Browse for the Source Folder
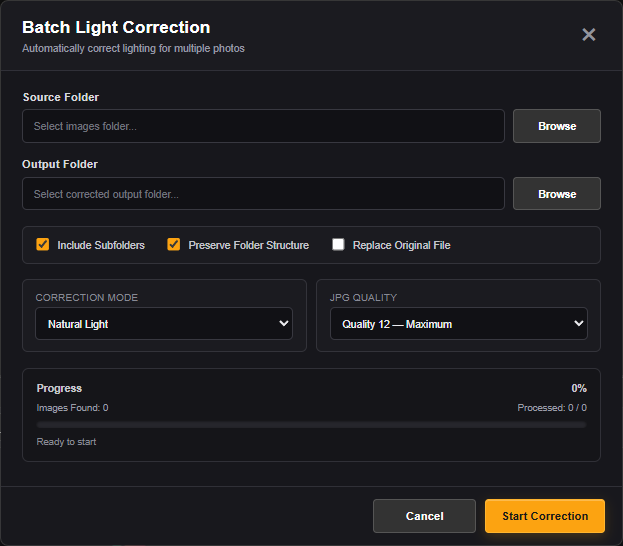The height and width of the screenshot is (546, 623). [557, 126]
